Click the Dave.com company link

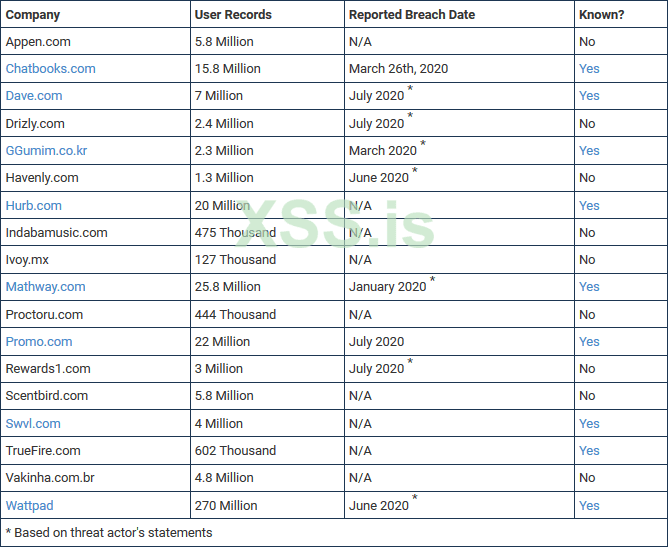[34, 96]
